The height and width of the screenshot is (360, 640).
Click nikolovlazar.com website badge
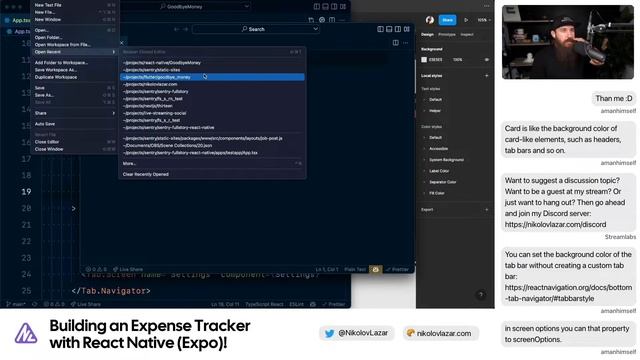coord(440,333)
